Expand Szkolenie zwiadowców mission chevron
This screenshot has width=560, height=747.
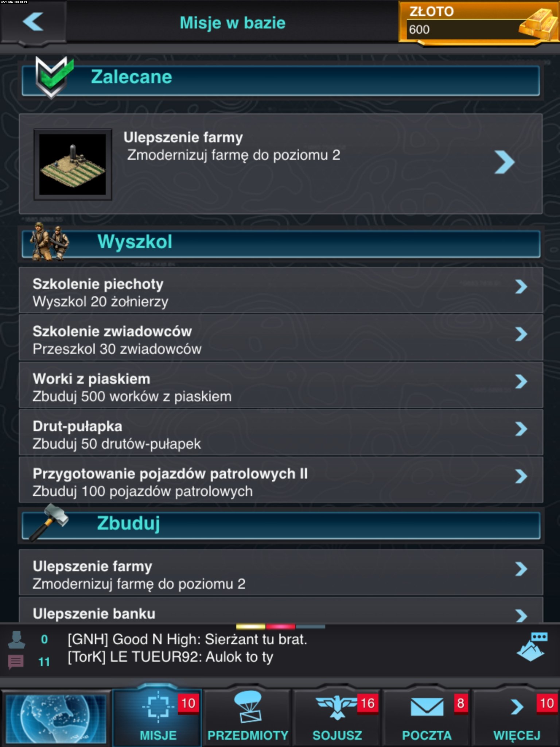521,334
